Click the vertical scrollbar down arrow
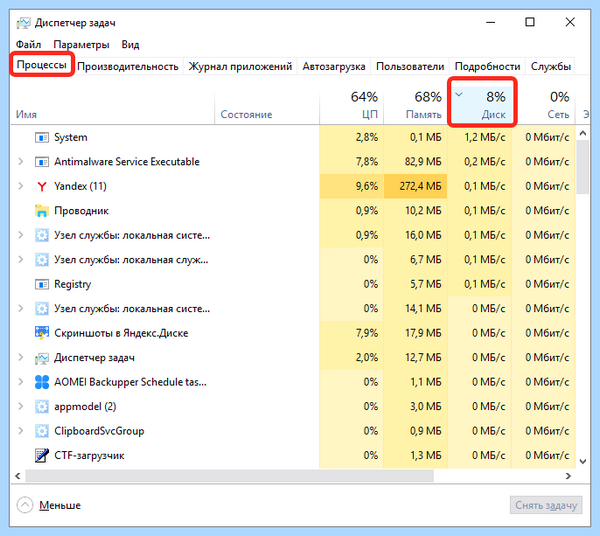Screen dimensions: 600x536 [x=583, y=461]
